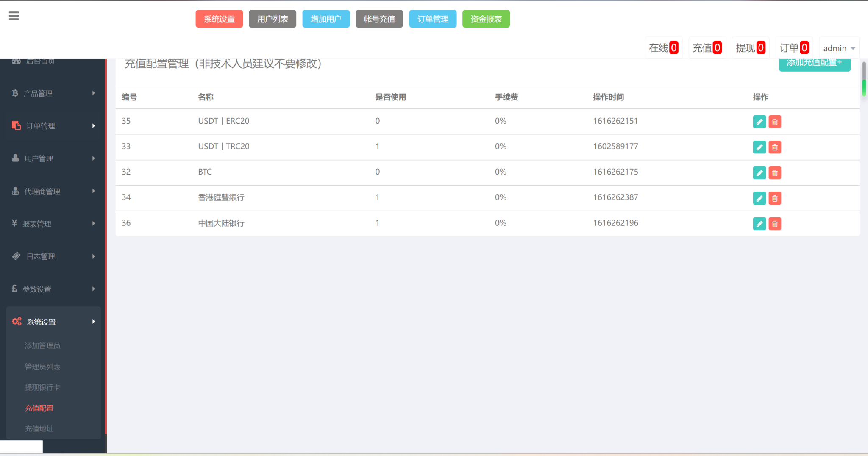Click the 帐号充值 top button
The width and height of the screenshot is (868, 456).
pyautogui.click(x=379, y=19)
